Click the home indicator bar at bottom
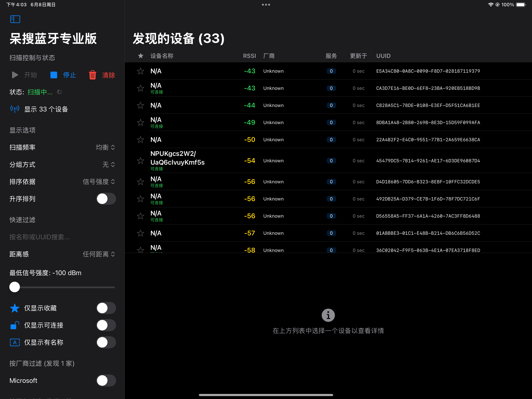 [x=266, y=395]
